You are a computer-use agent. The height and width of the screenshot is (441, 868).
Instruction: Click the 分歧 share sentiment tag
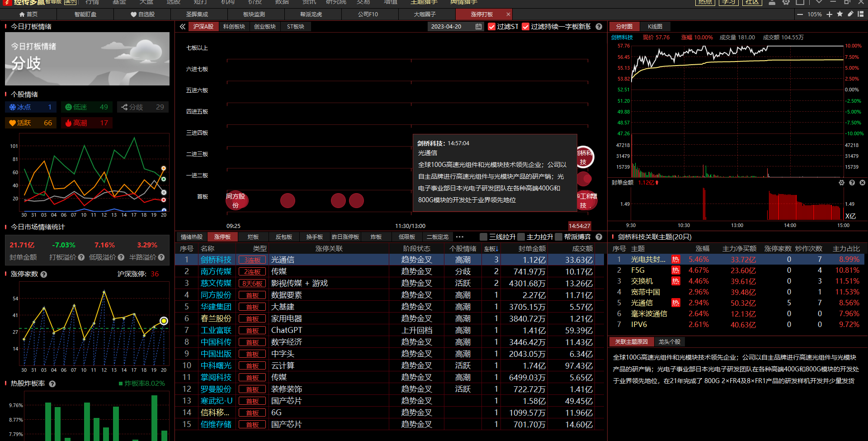(x=142, y=107)
